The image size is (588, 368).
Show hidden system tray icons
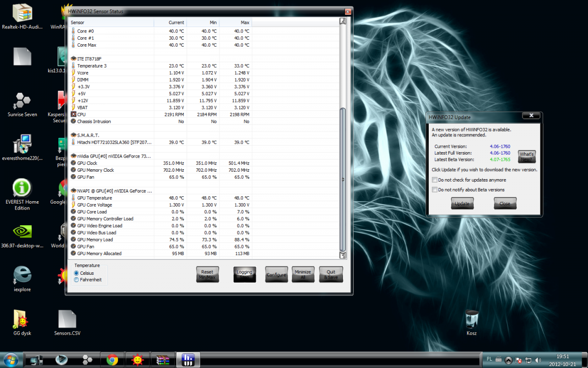pyautogui.click(x=508, y=360)
